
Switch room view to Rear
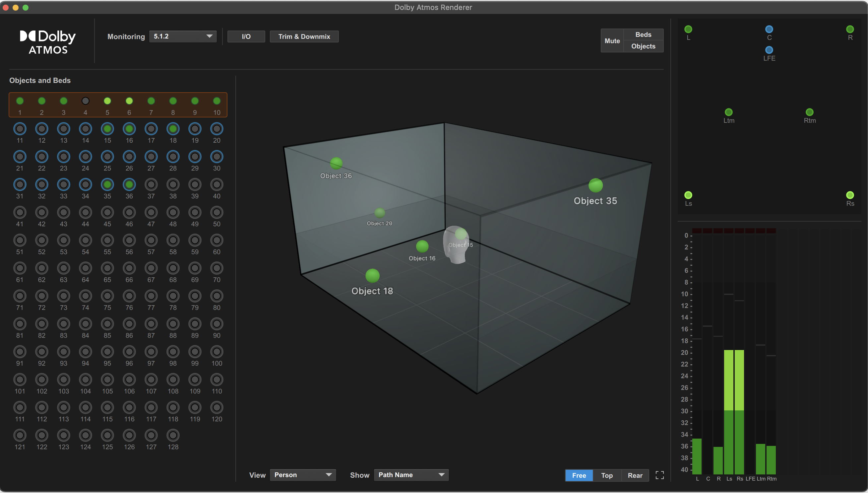635,475
